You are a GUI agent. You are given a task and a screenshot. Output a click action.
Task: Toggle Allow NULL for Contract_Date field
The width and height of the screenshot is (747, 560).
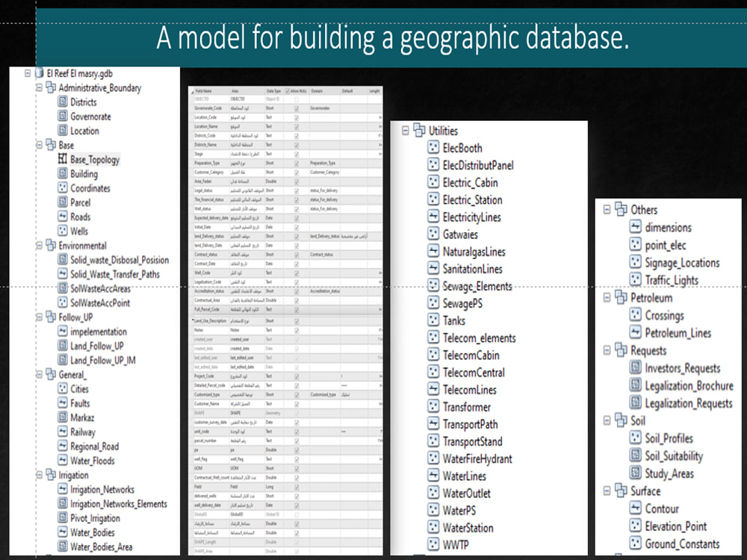(x=297, y=264)
